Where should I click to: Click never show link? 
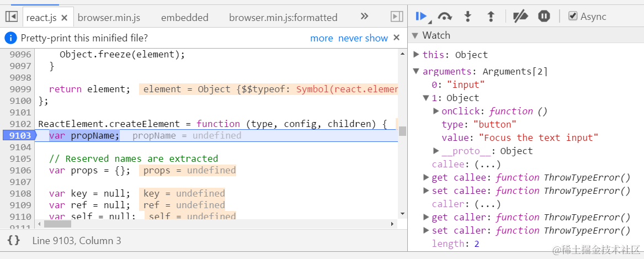(363, 38)
